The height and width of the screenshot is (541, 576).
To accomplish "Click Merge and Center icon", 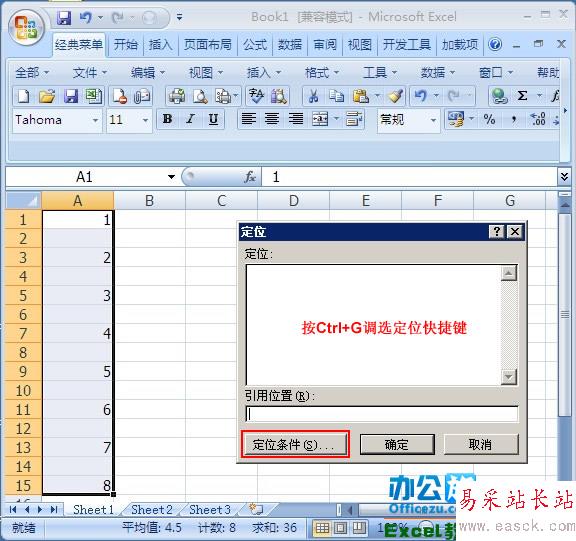I will (320, 119).
